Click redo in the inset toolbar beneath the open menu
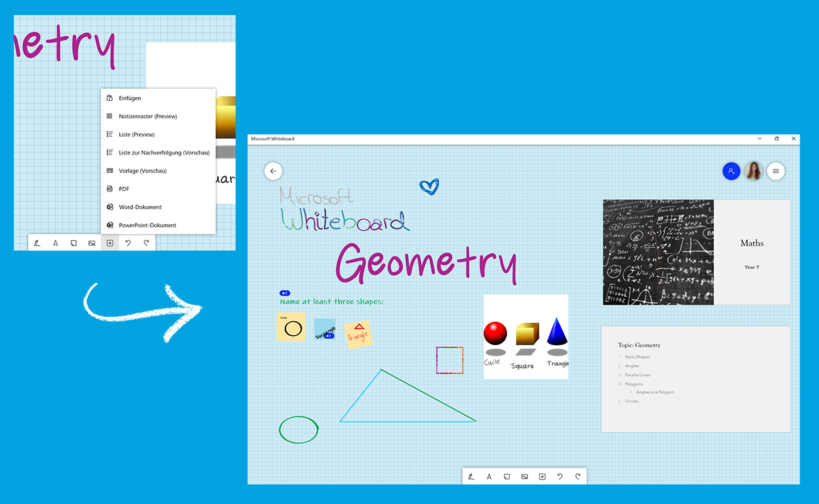The height and width of the screenshot is (504, 819). point(146,243)
